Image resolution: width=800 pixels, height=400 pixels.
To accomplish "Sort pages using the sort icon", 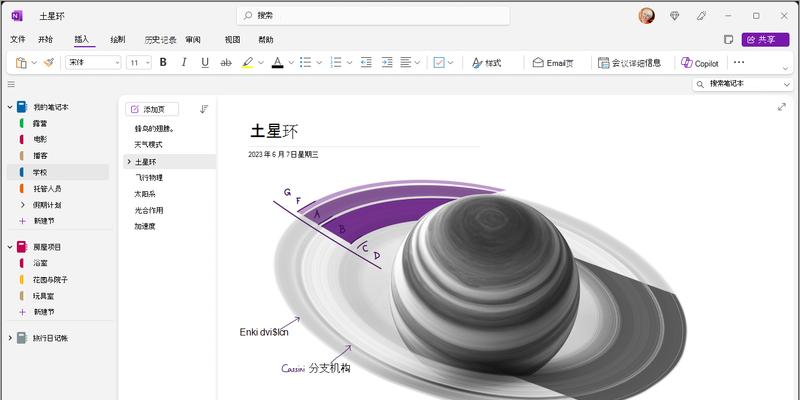I will [204, 109].
